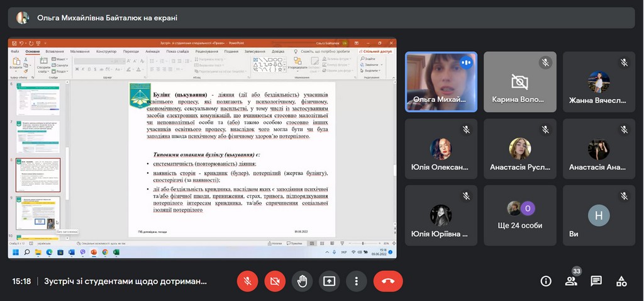Open meeting details info icon
The width and height of the screenshot is (644, 301).
tap(546, 281)
